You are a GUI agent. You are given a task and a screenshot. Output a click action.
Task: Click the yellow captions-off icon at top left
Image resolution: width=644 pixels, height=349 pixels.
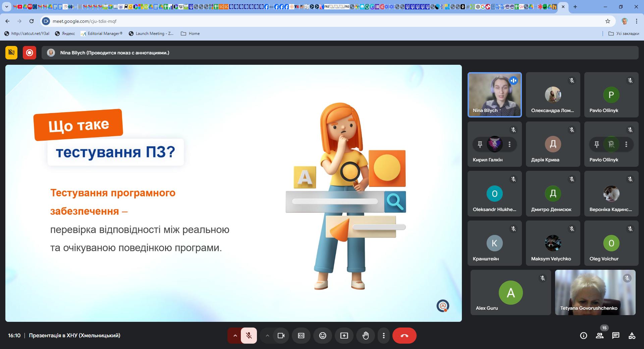(x=11, y=53)
